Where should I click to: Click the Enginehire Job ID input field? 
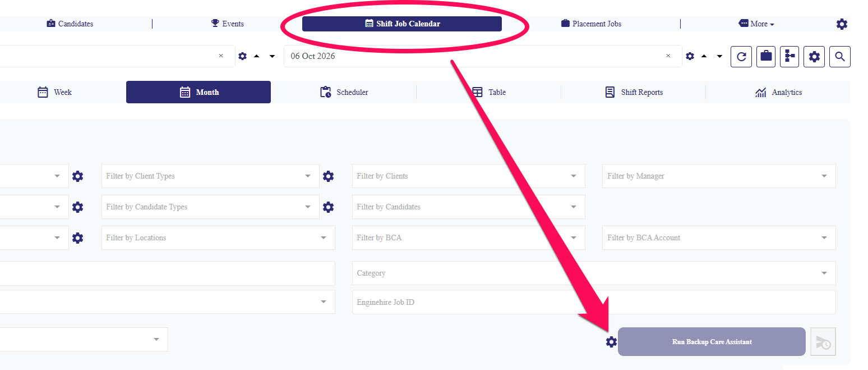[593, 303]
